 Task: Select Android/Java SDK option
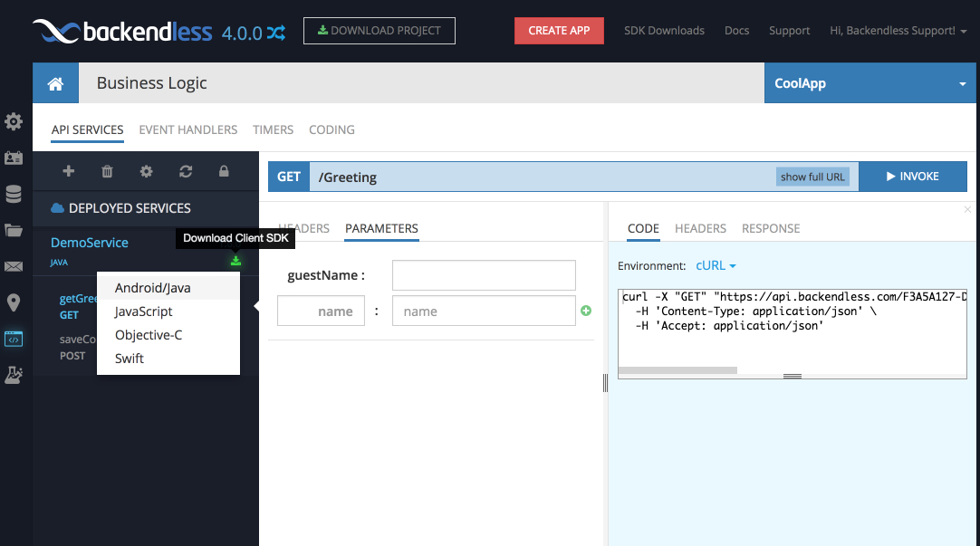[168, 288]
